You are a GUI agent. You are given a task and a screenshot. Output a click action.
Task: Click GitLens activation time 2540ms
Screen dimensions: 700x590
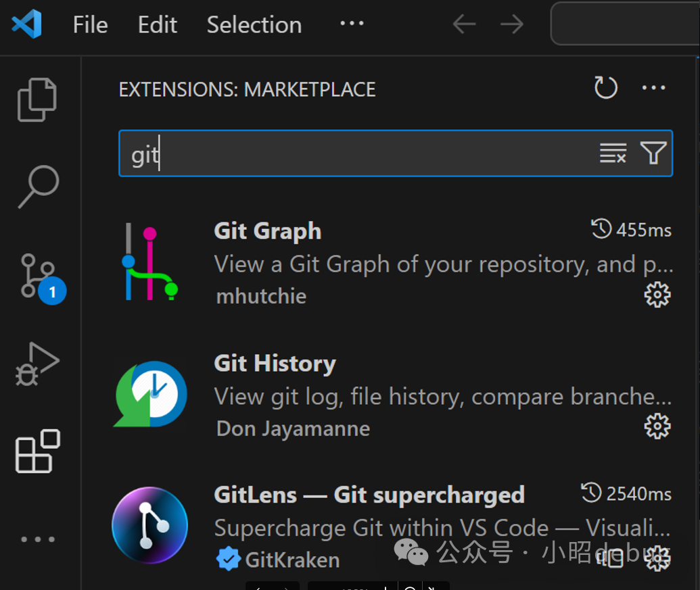626,493
